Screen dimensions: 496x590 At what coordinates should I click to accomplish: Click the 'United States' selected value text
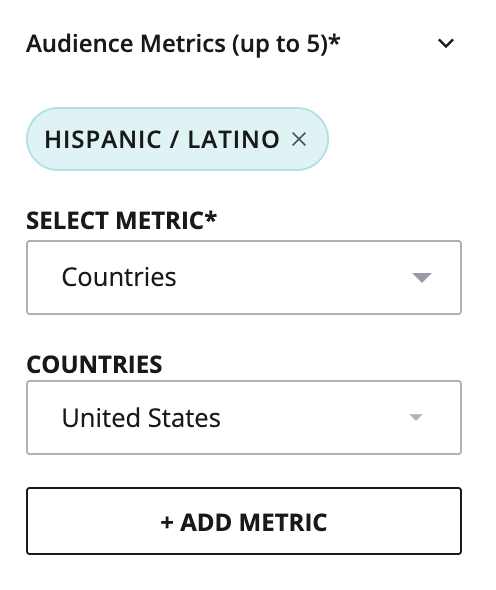coord(141,418)
